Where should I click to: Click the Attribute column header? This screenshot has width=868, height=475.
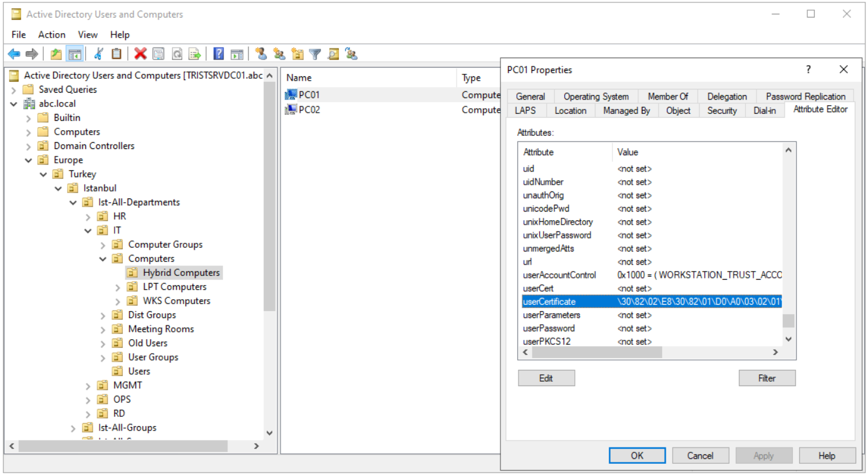566,152
